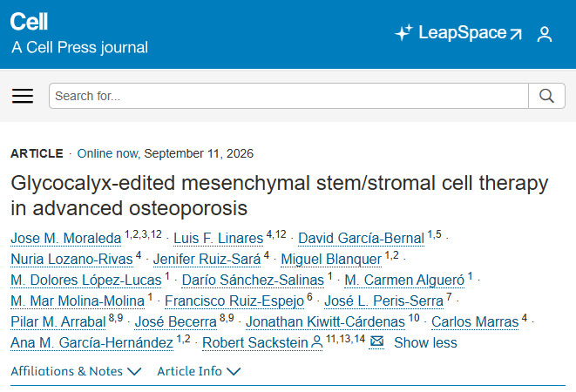The height and width of the screenshot is (392, 576).
Task: Open the user account profile icon
Action: pos(545,34)
